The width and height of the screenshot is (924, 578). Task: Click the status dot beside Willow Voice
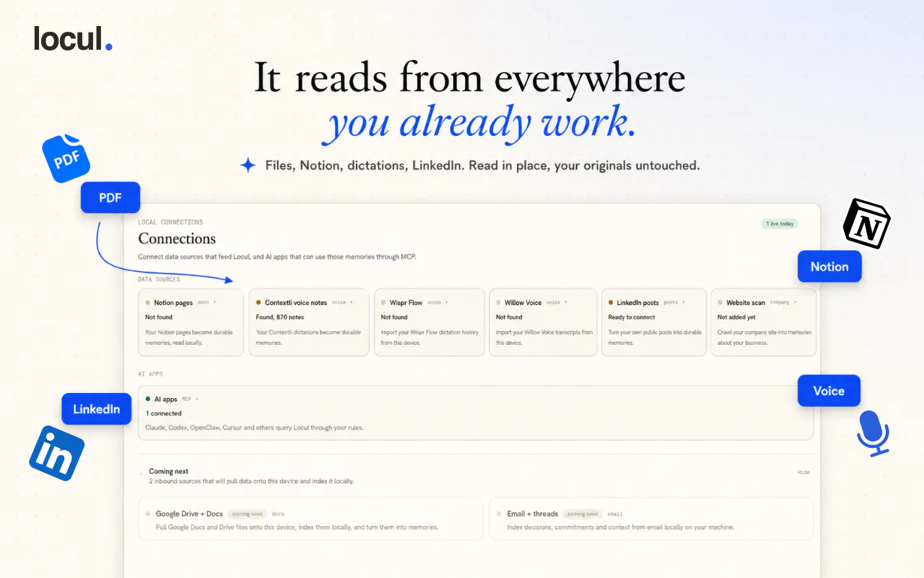tap(498, 303)
